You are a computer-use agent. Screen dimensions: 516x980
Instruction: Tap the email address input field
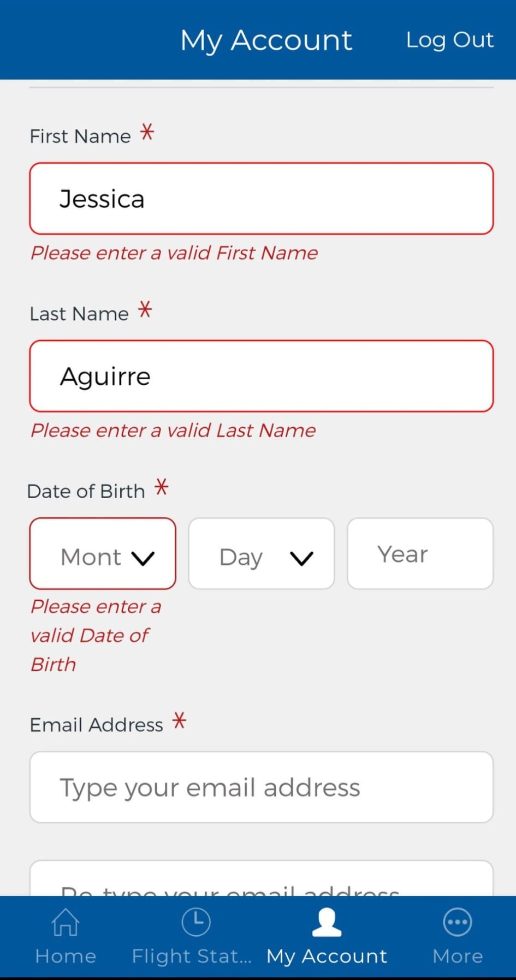click(x=262, y=787)
